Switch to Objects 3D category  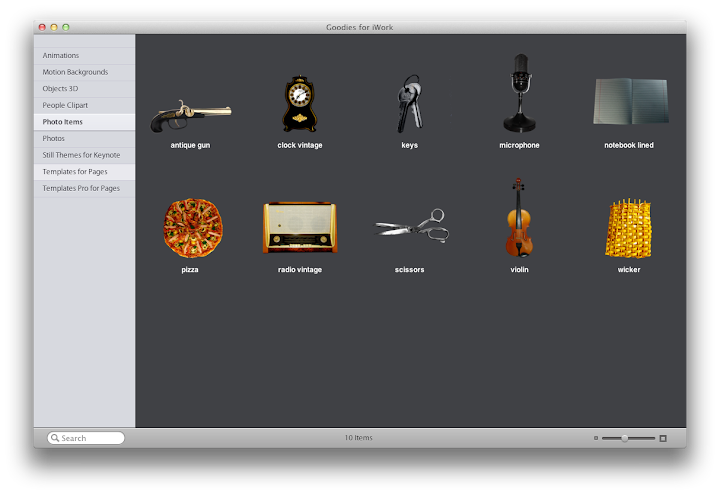84,89
